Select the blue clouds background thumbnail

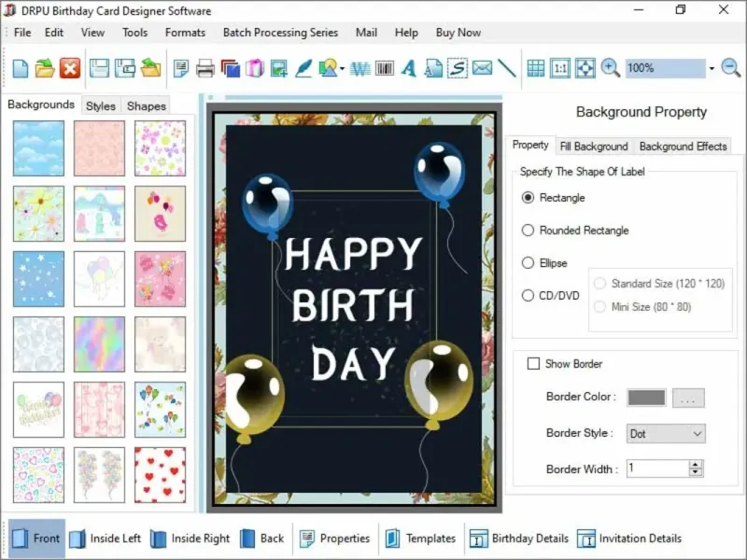(38, 148)
